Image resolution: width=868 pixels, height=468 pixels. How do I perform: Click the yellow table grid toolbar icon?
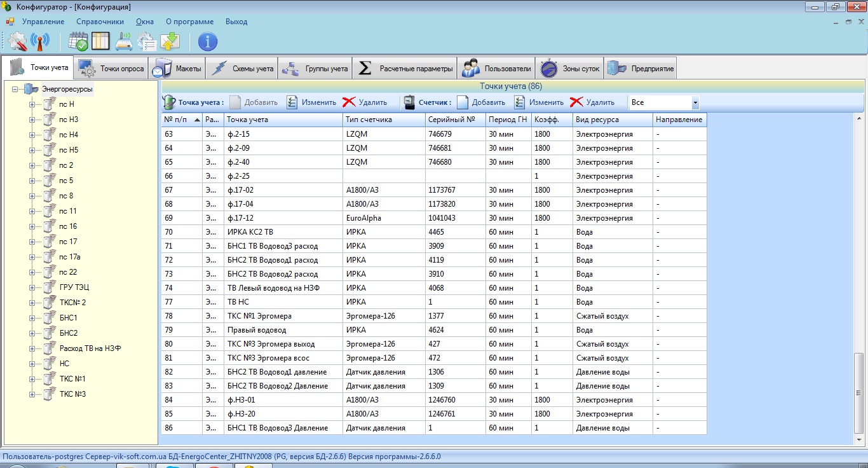coord(101,42)
